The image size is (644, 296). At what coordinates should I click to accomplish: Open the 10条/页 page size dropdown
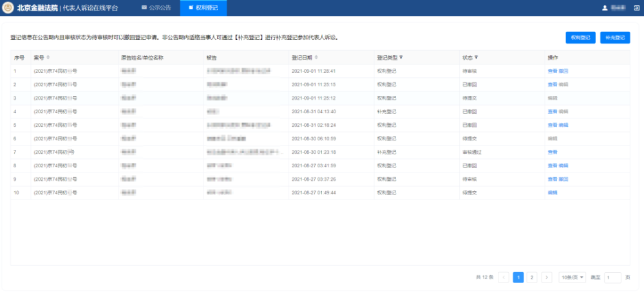click(572, 277)
